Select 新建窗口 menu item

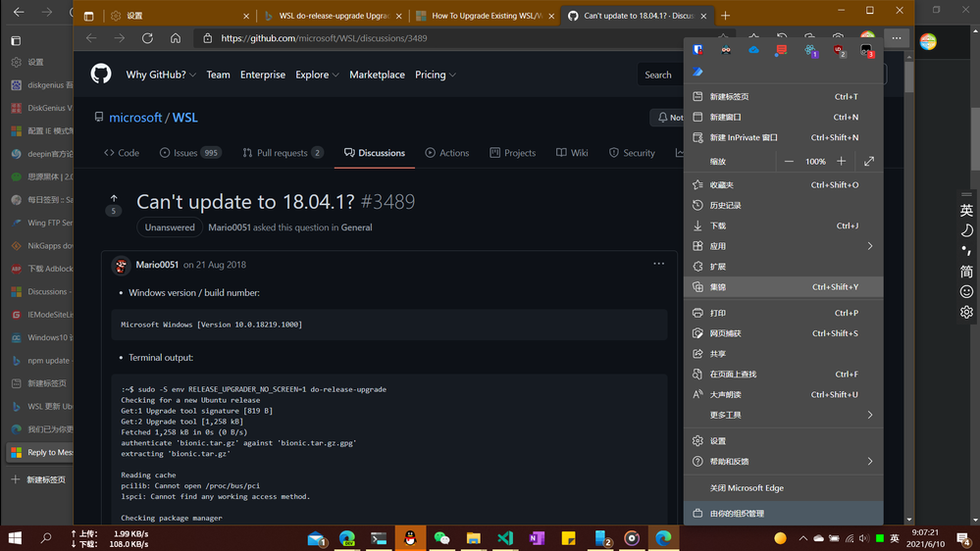[783, 117]
